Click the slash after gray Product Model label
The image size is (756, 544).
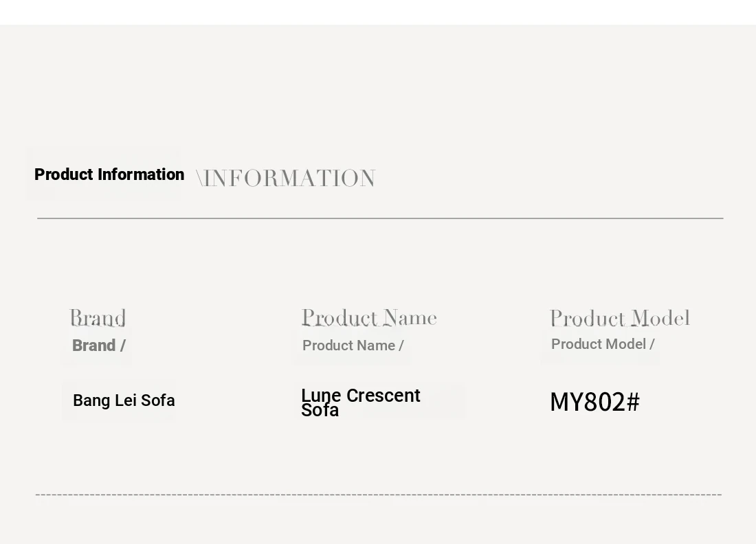pos(652,344)
